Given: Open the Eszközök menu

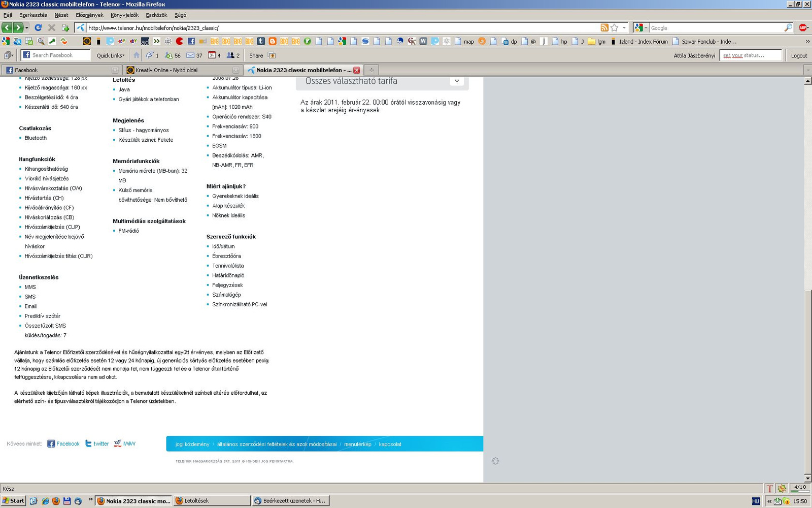Looking at the screenshot, I should pos(156,15).
